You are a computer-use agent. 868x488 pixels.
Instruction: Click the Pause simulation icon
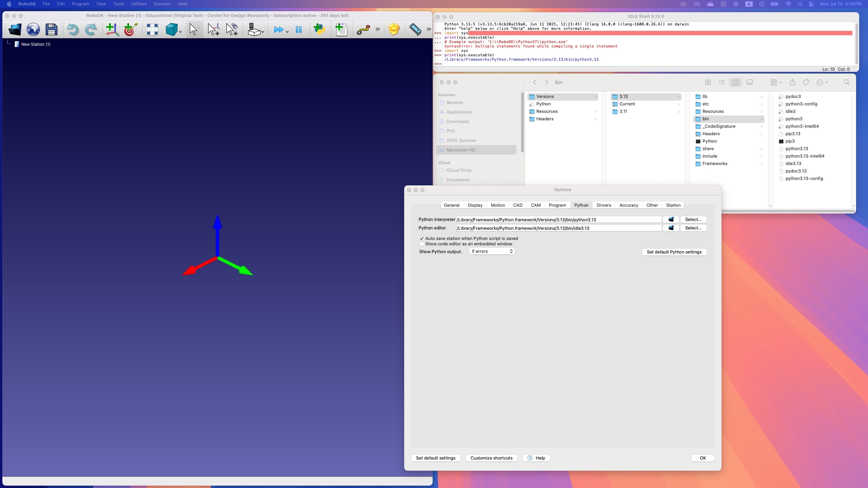click(299, 30)
